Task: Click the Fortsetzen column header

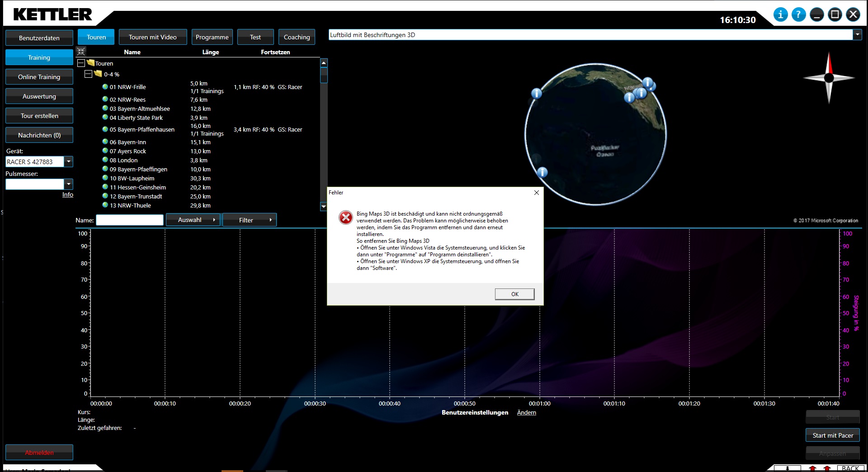Action: 275,52
